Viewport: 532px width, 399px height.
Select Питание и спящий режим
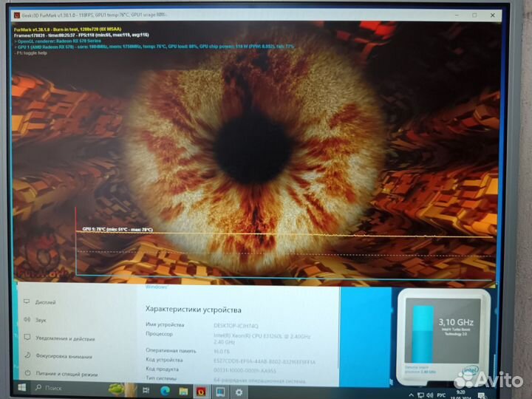(x=68, y=374)
